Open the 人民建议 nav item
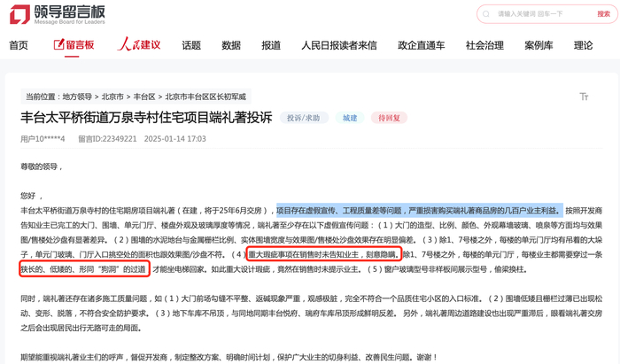Viewport: 620px width, 364px height. (139, 44)
